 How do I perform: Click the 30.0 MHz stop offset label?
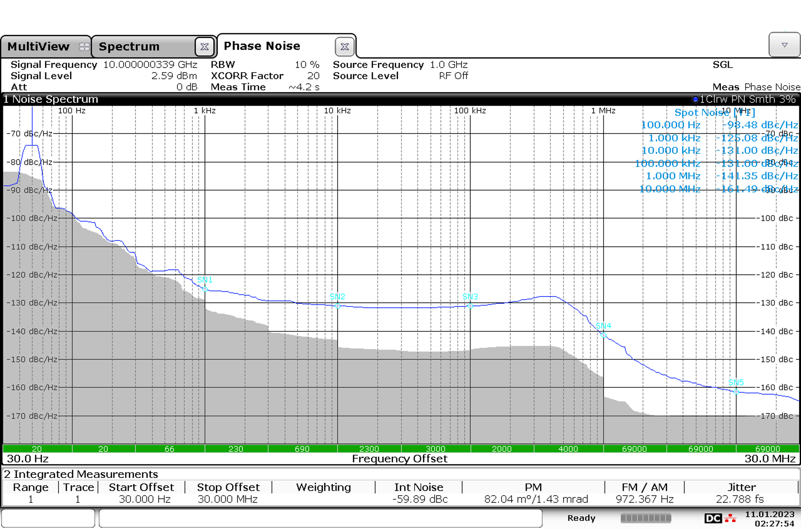coord(770,459)
